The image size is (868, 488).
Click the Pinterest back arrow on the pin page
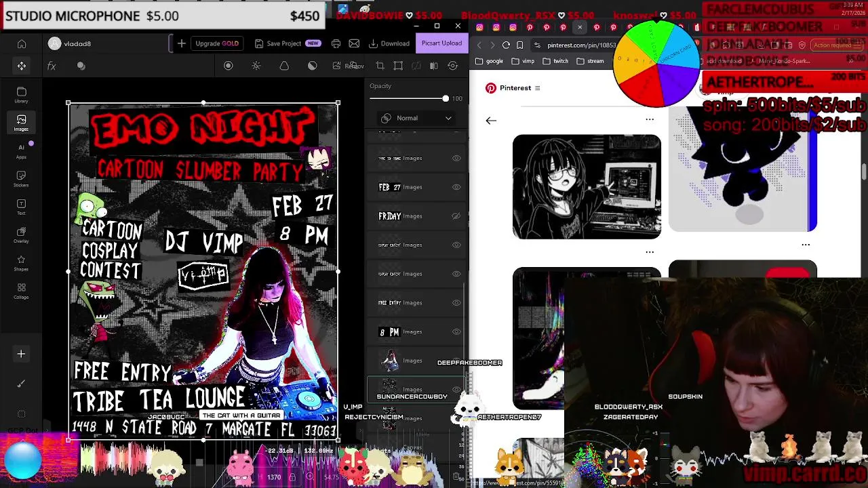click(x=491, y=121)
